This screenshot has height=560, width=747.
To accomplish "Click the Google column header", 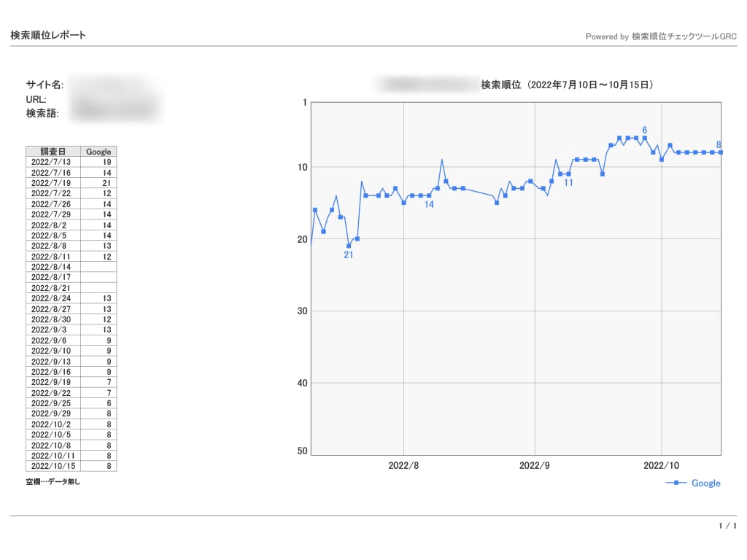I will pyautogui.click(x=98, y=152).
